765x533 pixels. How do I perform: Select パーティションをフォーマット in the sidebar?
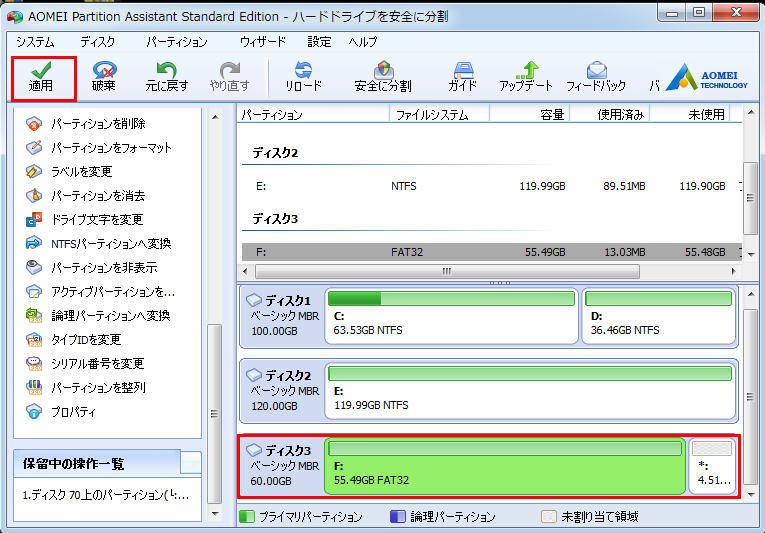tap(99, 148)
